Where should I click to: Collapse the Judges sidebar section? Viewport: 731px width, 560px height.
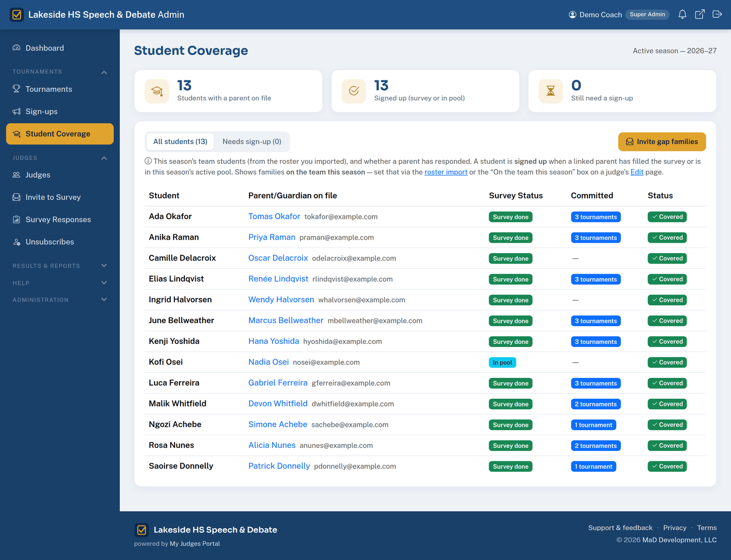(104, 158)
